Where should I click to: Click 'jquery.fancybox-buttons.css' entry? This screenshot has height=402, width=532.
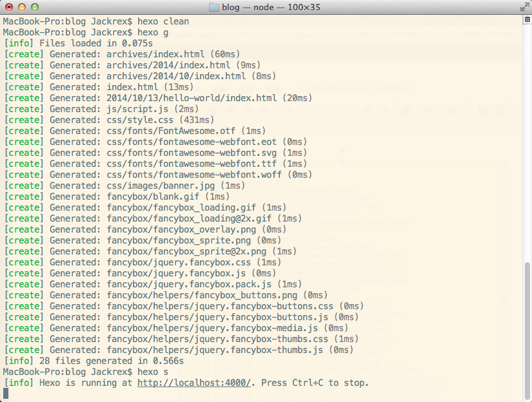264,306
